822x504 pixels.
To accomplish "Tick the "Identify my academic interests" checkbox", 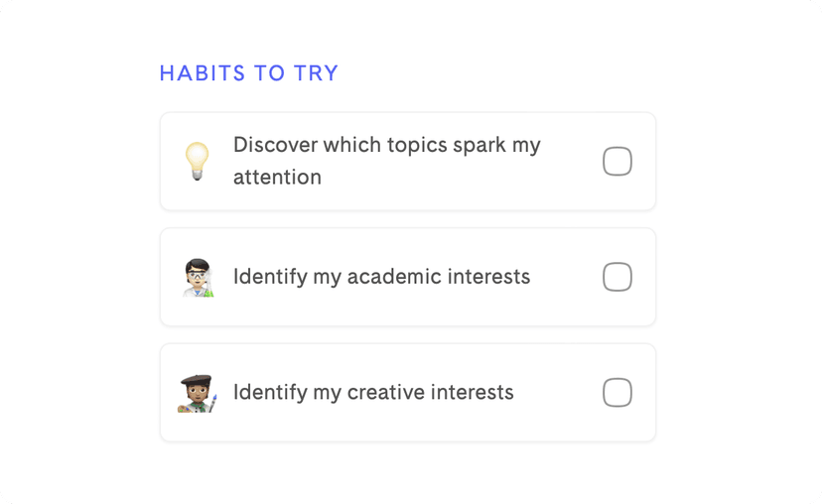I will (x=617, y=277).
